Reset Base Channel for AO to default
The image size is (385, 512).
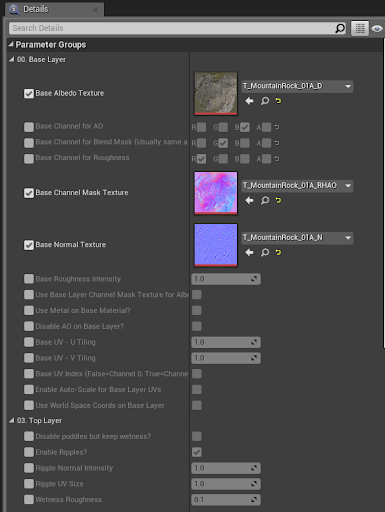(277, 127)
